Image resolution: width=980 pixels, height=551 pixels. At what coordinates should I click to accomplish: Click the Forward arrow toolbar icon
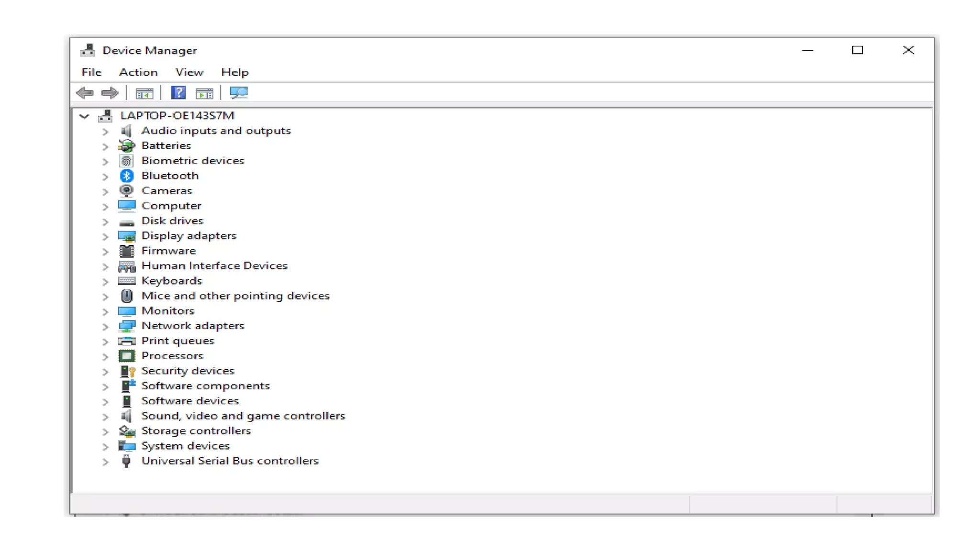coord(110,93)
